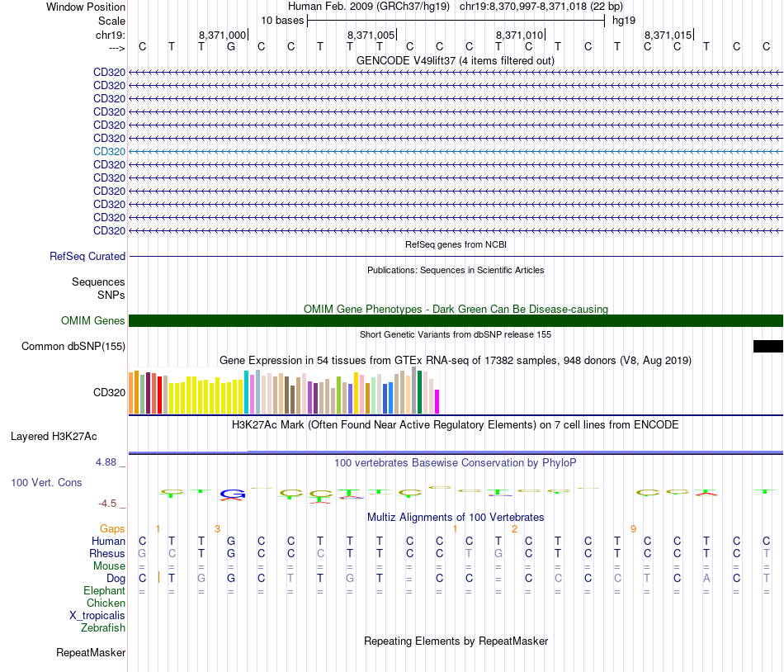Click the 8,371,015 ruler position
Image resolution: width=784 pixels, height=672 pixels.
[668, 35]
